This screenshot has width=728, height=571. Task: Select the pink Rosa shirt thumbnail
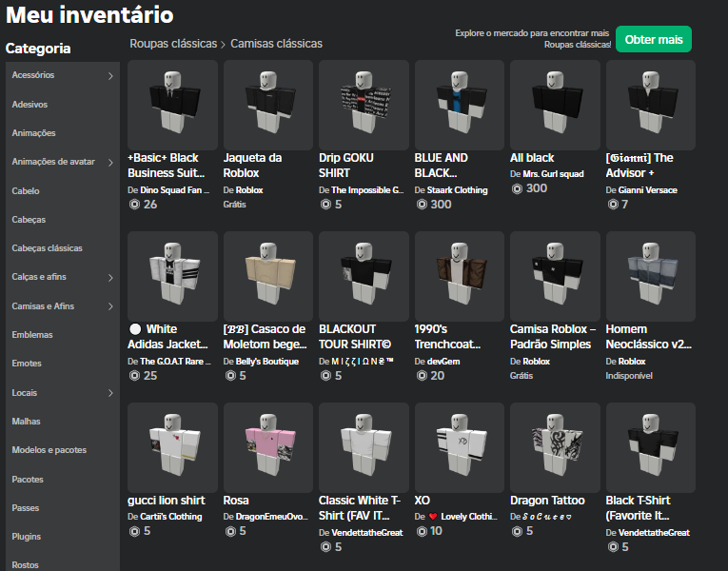(x=268, y=447)
